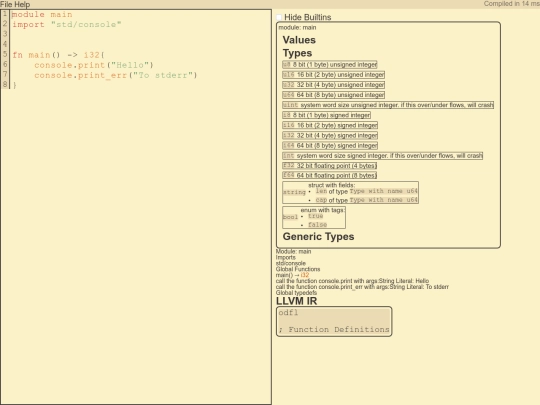Click the 'fn main() -> i32' code line

click(x=59, y=55)
